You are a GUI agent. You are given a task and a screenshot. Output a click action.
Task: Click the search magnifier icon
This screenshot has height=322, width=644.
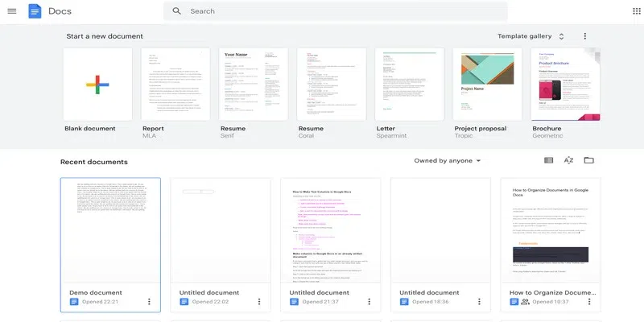point(176,11)
